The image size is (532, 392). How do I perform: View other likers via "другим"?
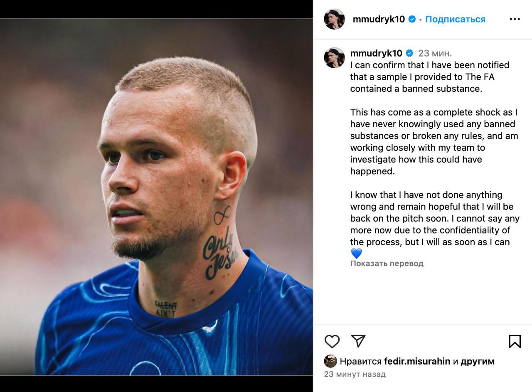[478, 361]
